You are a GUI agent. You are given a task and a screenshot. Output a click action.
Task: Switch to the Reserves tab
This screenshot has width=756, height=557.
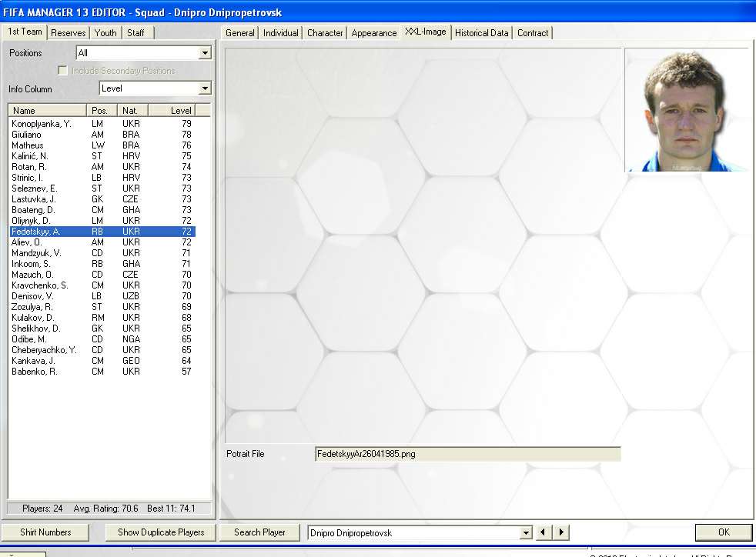[x=69, y=32]
